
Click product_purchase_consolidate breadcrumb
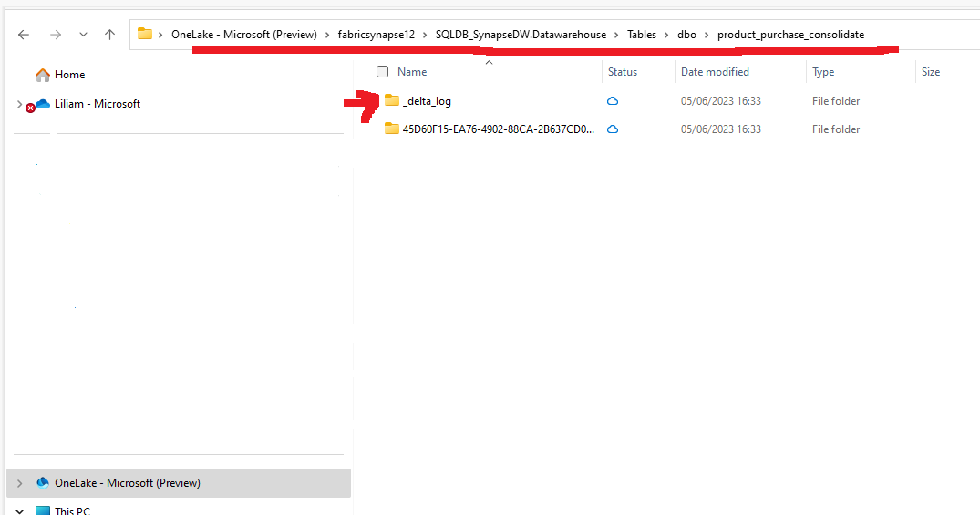(x=790, y=35)
